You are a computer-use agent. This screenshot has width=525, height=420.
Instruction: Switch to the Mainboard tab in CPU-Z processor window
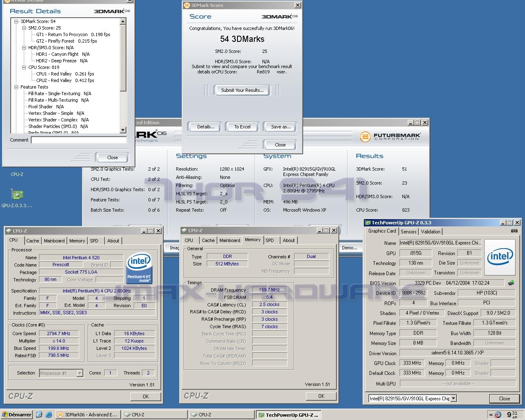click(54, 241)
